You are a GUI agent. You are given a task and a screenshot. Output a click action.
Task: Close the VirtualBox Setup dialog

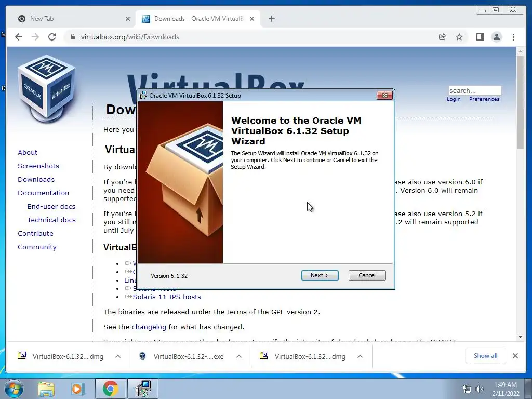coord(385,96)
